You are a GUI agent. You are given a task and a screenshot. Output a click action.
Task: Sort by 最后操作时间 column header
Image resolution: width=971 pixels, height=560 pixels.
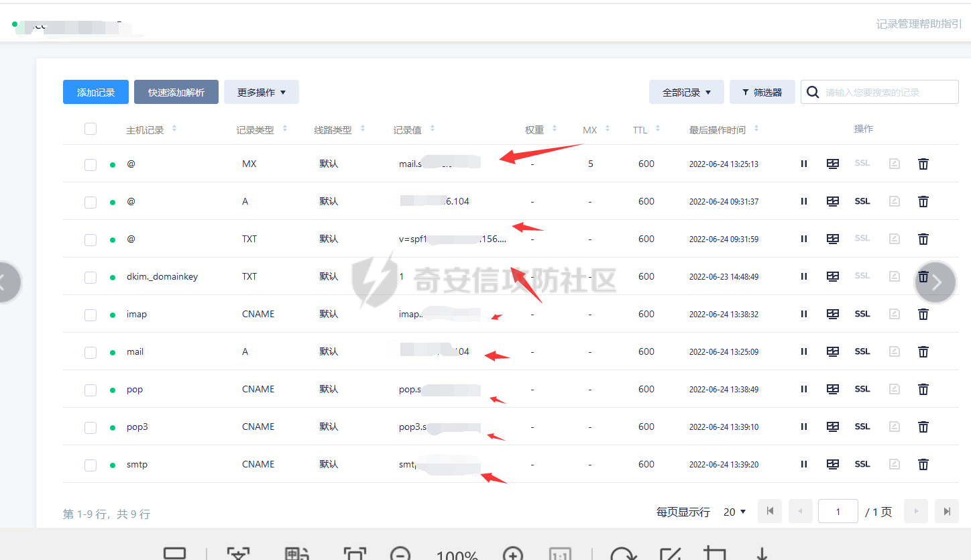[x=717, y=130]
